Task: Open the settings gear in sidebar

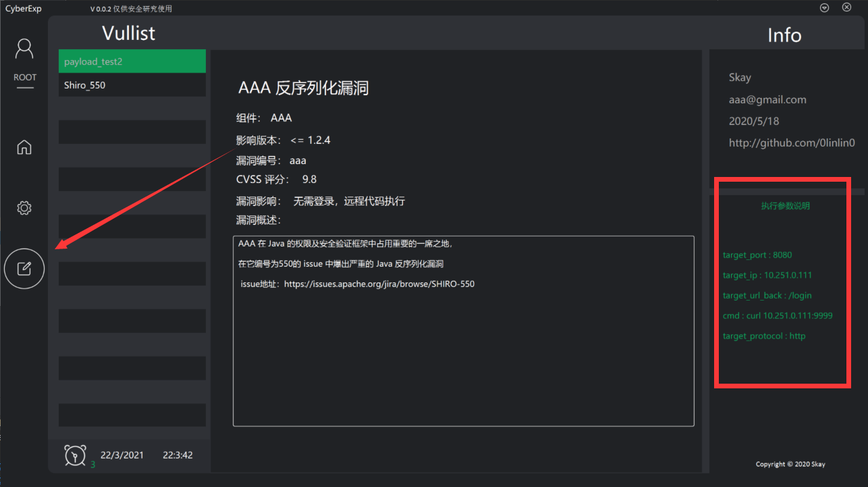Action: 24,208
